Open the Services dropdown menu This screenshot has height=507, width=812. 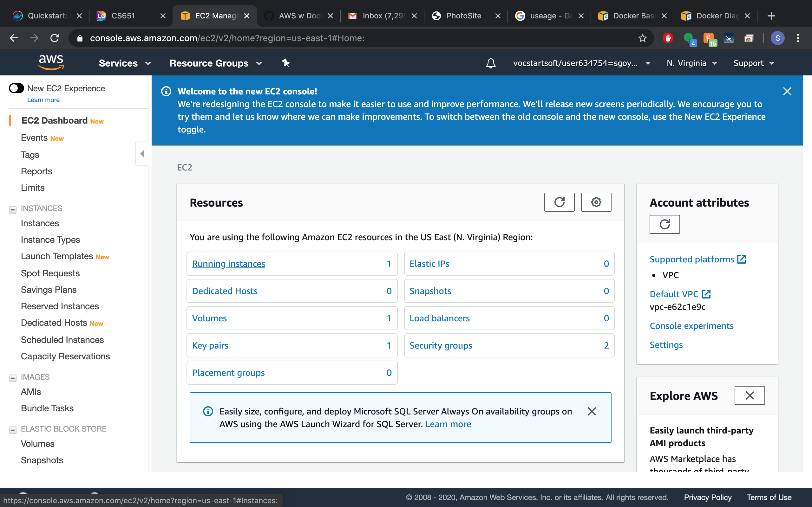click(x=125, y=63)
